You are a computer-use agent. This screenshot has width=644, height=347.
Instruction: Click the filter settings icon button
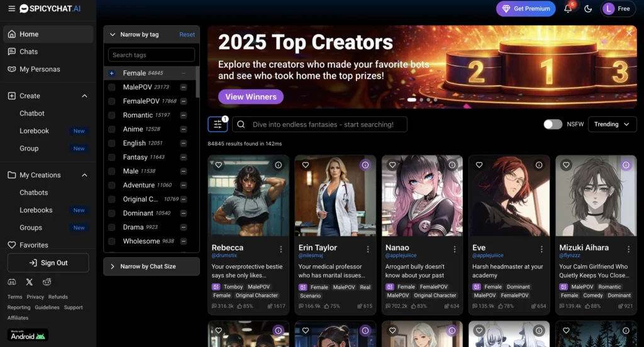click(x=218, y=124)
